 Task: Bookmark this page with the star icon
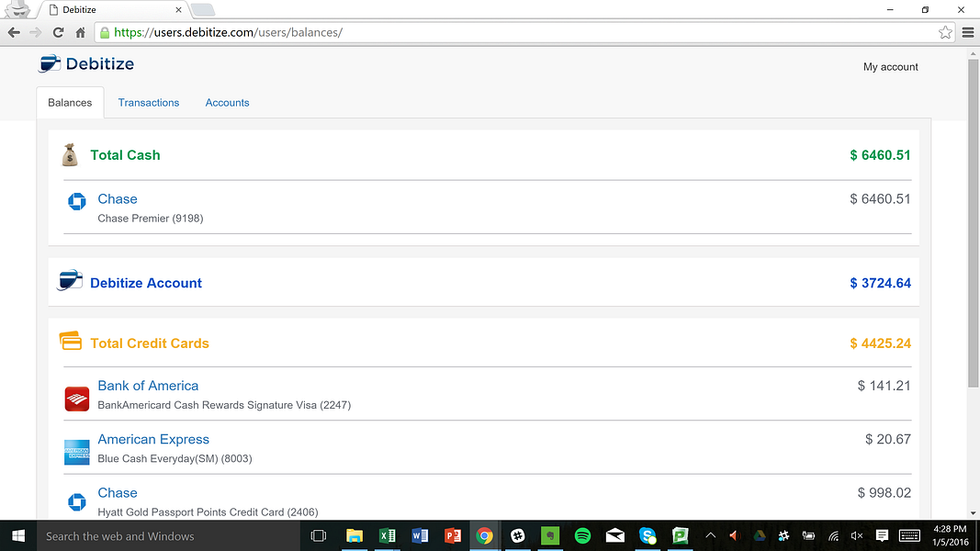pos(945,32)
